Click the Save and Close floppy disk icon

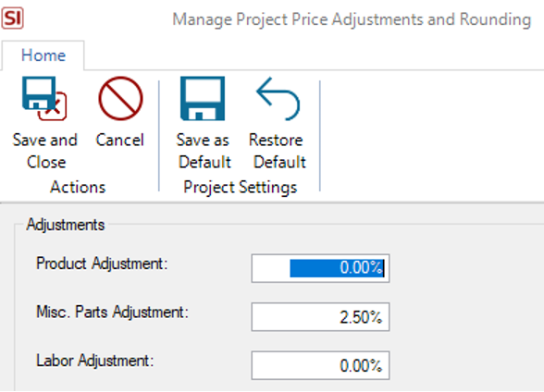pos(44,98)
